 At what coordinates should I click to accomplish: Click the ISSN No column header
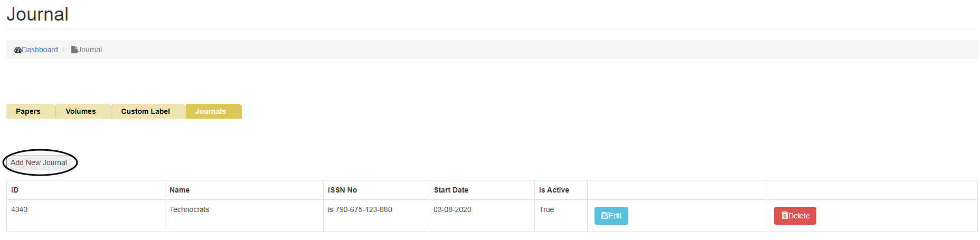click(x=342, y=190)
